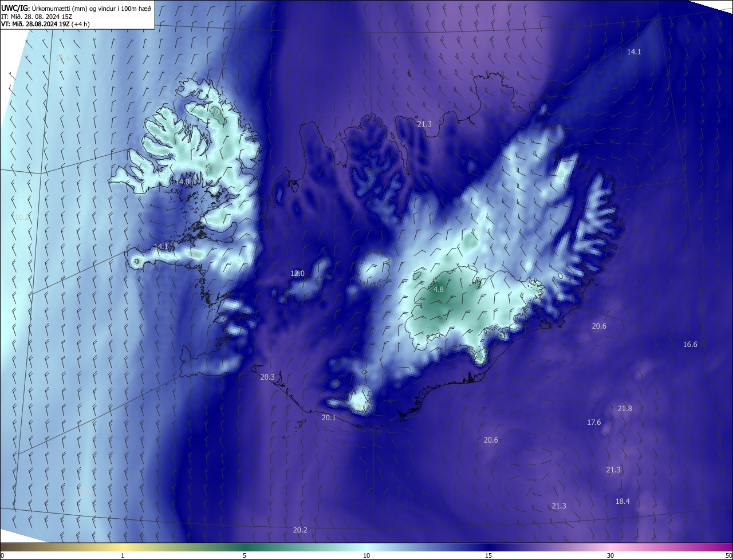
Task: Click the 1 label on the color scale
Action: (x=123, y=555)
